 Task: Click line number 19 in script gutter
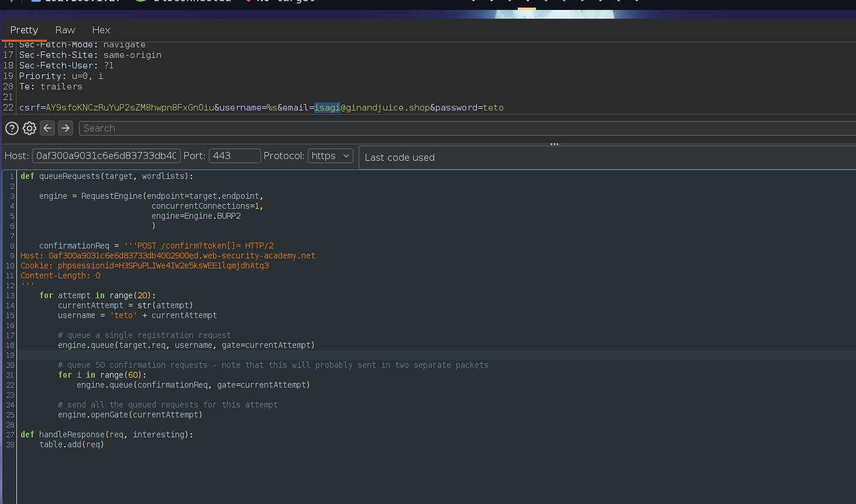tap(10, 355)
